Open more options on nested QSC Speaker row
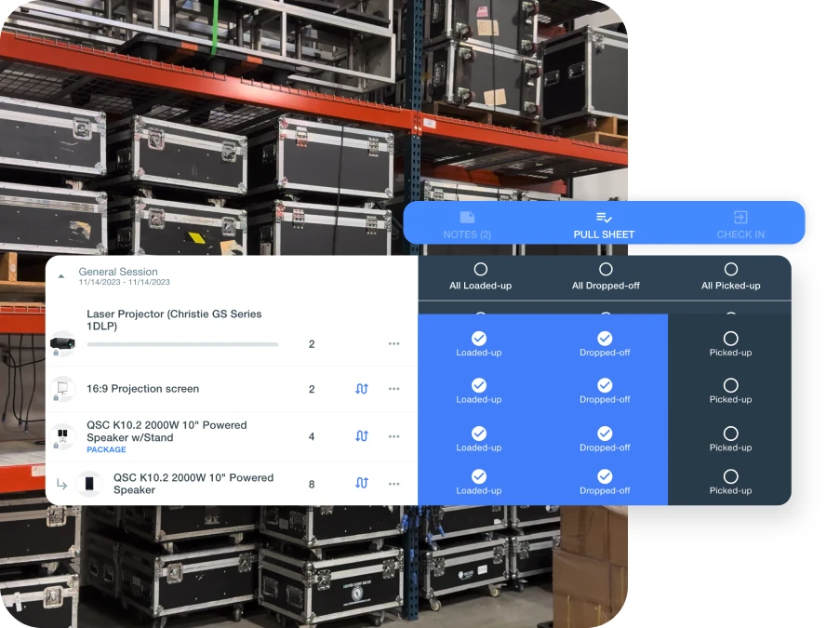This screenshot has width=840, height=628. point(394,483)
